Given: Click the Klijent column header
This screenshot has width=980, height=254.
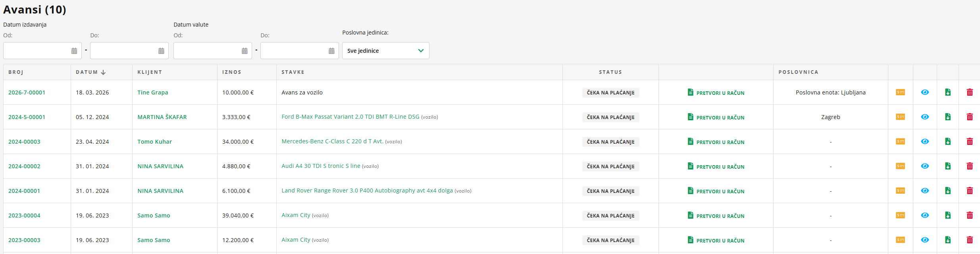Looking at the screenshot, I should 150,72.
